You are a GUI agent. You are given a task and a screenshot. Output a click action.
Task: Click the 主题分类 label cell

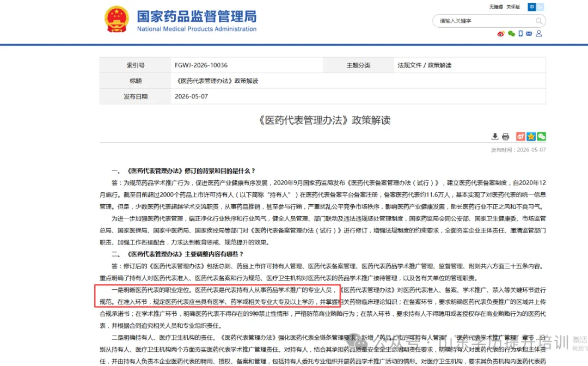[358, 65]
